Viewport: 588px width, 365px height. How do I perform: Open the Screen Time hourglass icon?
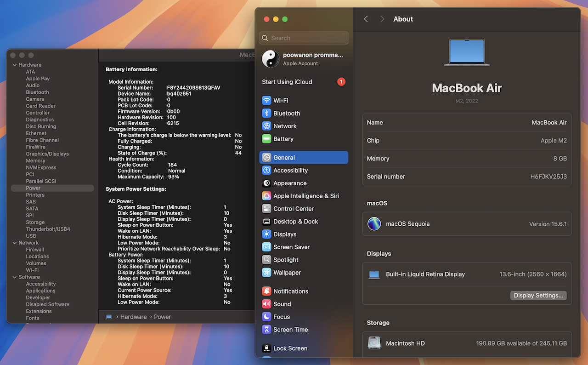tap(266, 330)
